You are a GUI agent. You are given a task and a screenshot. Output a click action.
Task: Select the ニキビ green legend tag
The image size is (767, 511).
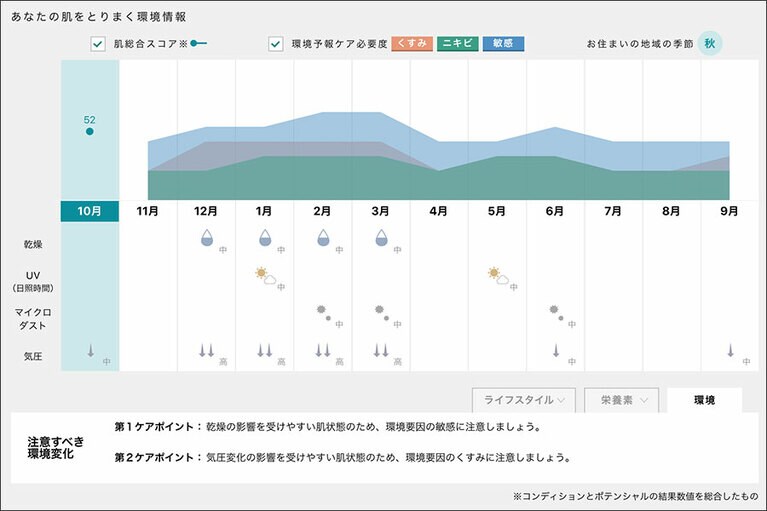point(457,44)
